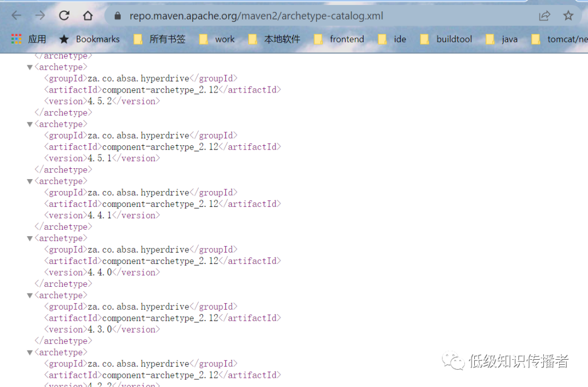The height and width of the screenshot is (387, 588).
Task: Collapse the archetype node with version 4.4.1
Action: (x=29, y=181)
